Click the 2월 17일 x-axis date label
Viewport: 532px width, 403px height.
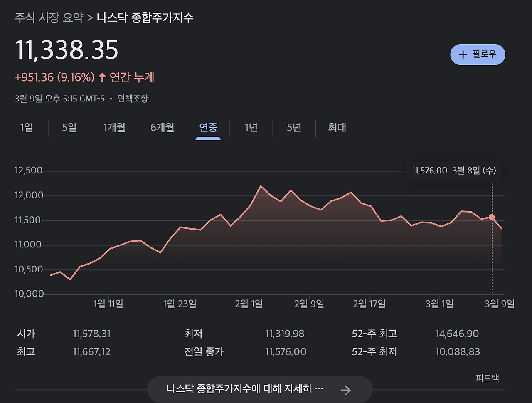tap(369, 304)
